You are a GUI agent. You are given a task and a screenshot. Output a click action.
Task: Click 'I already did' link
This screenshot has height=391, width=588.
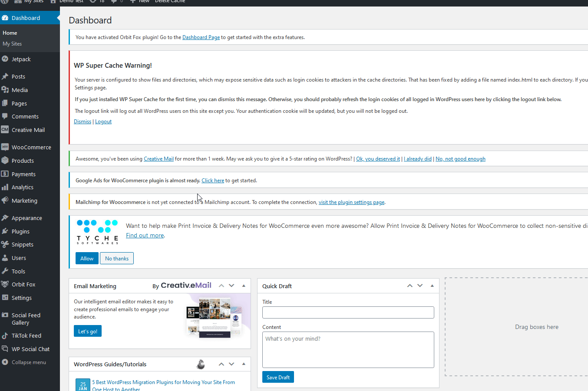pyautogui.click(x=418, y=159)
